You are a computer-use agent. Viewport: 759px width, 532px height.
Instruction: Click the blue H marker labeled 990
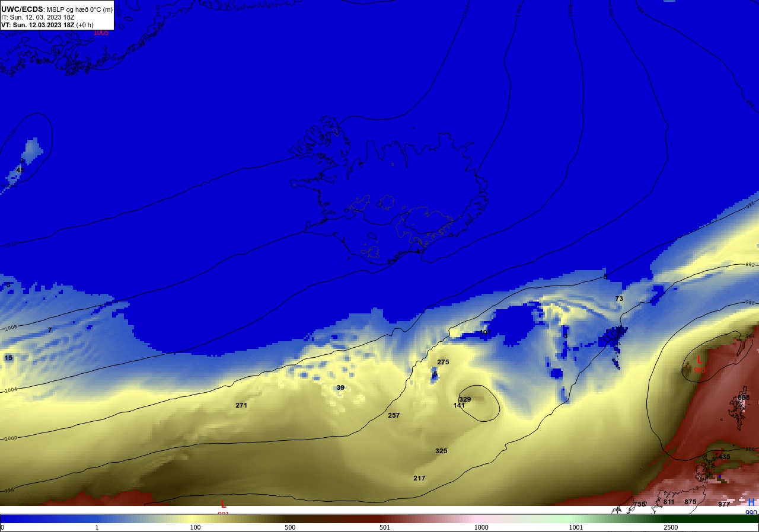pyautogui.click(x=751, y=502)
